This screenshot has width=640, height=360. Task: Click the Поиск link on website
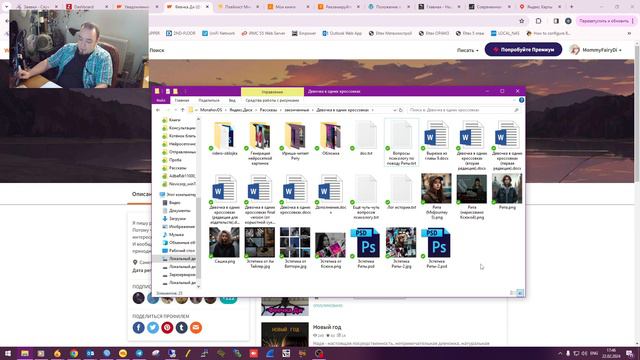(x=157, y=50)
